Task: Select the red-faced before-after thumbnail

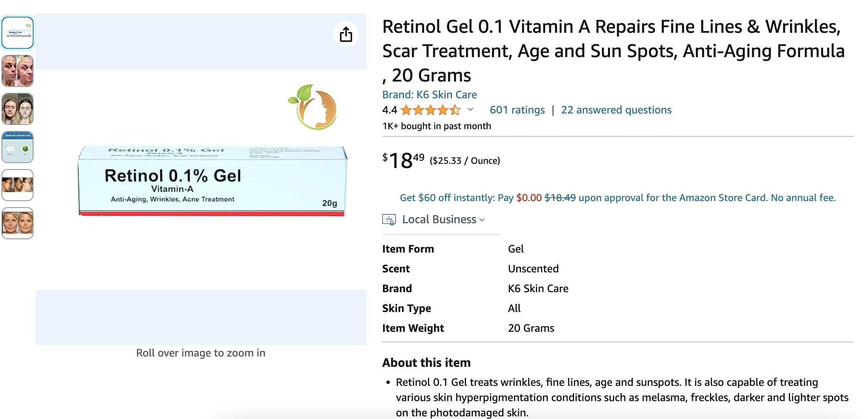Action: (x=18, y=71)
